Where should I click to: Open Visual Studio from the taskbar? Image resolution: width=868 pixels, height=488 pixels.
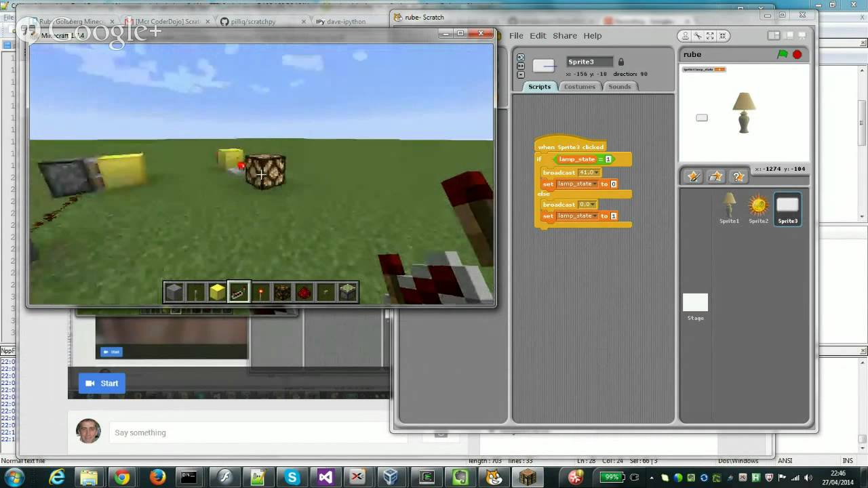[x=325, y=477]
